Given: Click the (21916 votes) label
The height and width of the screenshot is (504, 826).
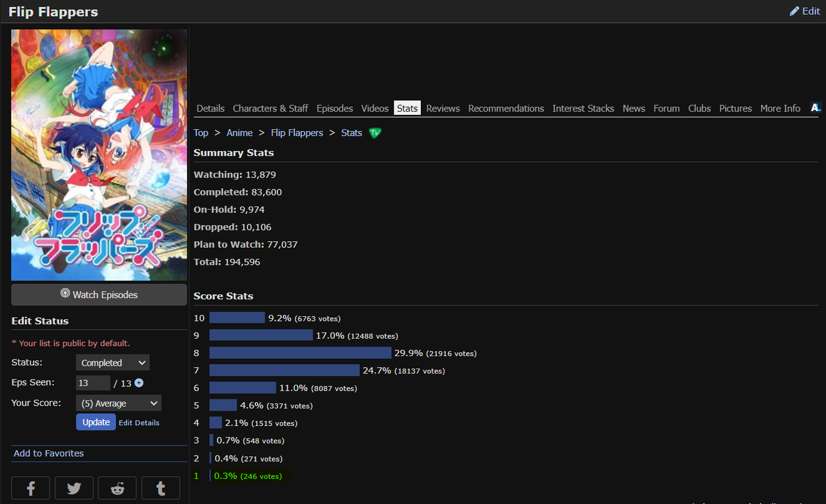Looking at the screenshot, I should click(x=451, y=354).
